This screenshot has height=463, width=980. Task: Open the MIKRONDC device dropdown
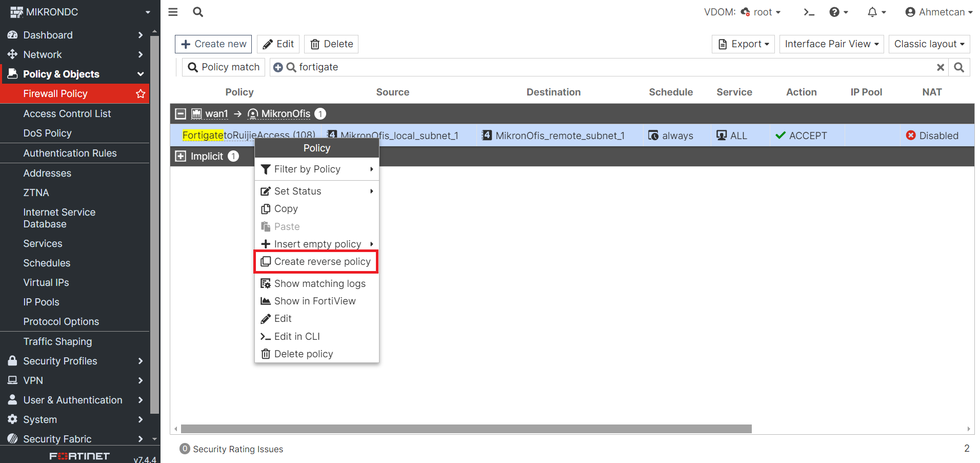click(x=80, y=12)
